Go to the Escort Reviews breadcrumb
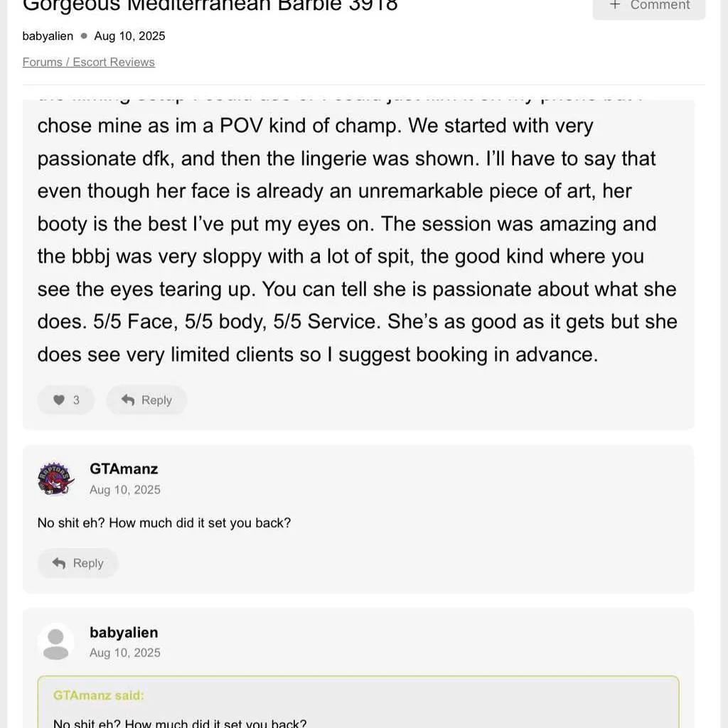 114,62
